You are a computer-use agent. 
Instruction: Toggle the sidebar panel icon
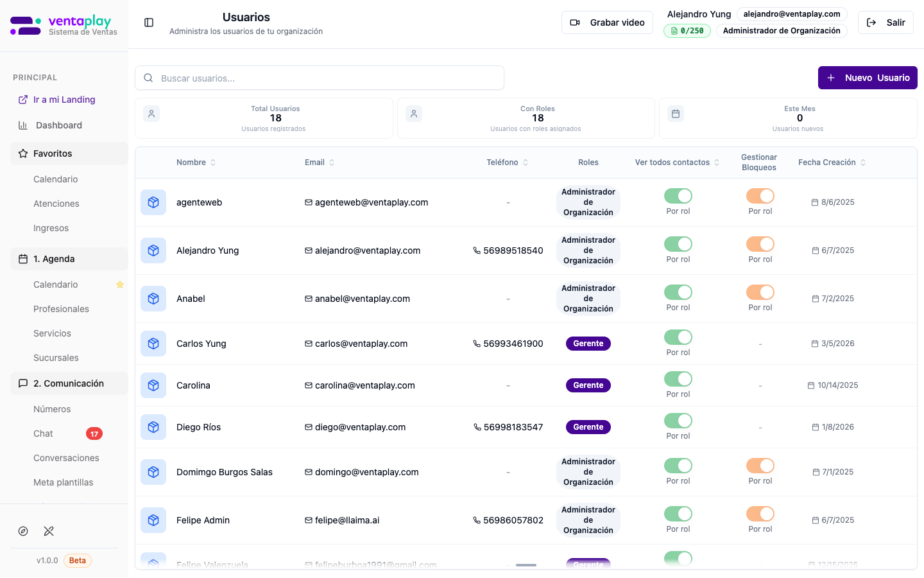149,22
